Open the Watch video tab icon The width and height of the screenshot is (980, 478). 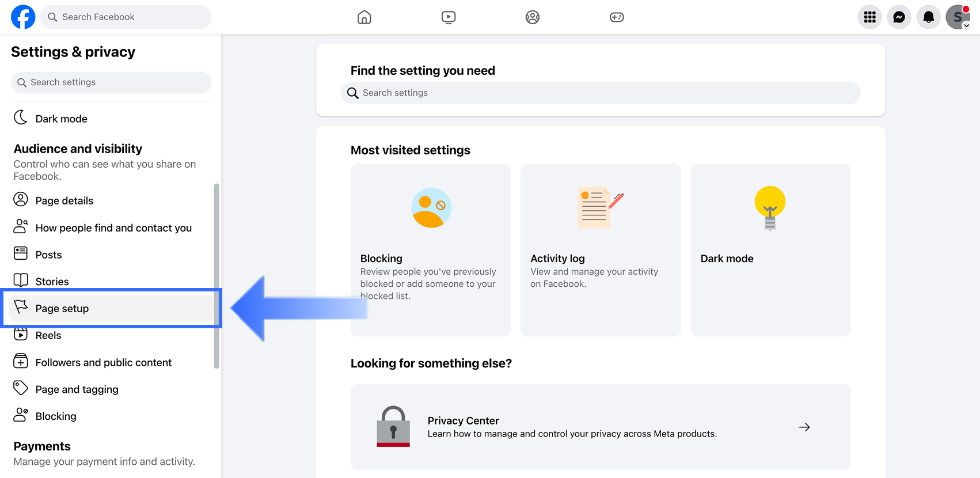pyautogui.click(x=449, y=17)
